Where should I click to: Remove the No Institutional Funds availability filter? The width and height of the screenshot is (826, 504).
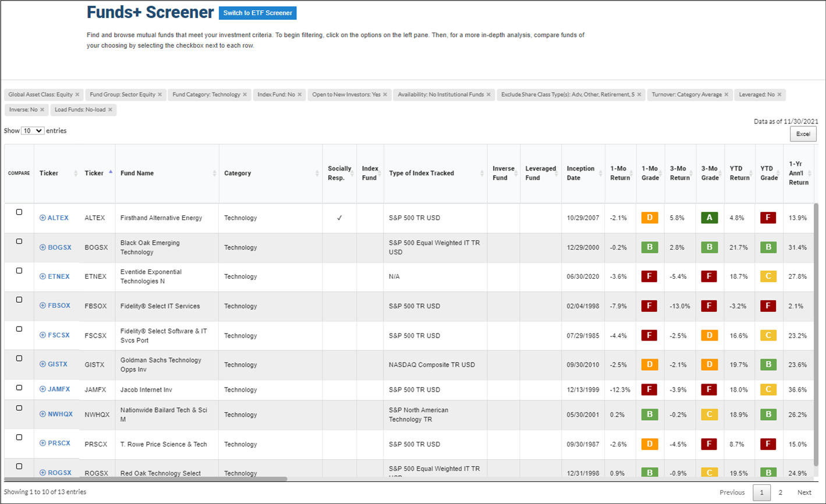pyautogui.click(x=489, y=95)
